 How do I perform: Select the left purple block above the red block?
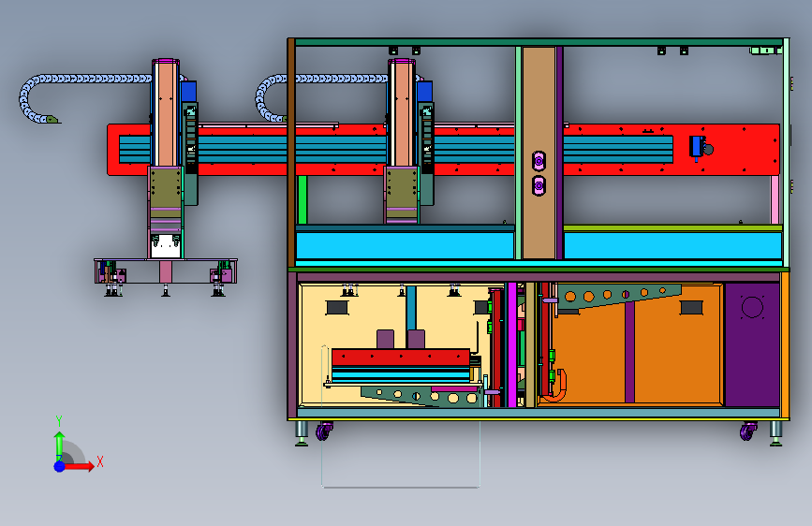tap(385, 339)
